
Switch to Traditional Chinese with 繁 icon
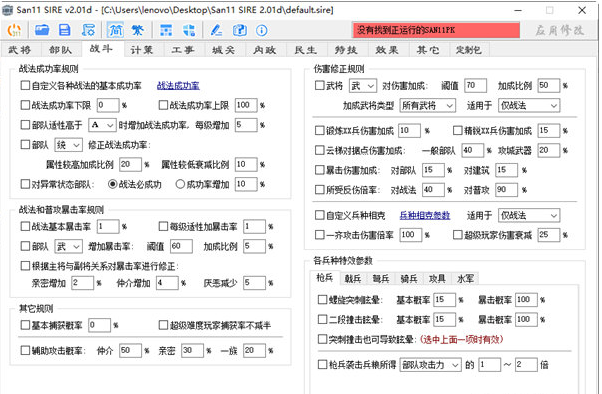[x=137, y=30]
